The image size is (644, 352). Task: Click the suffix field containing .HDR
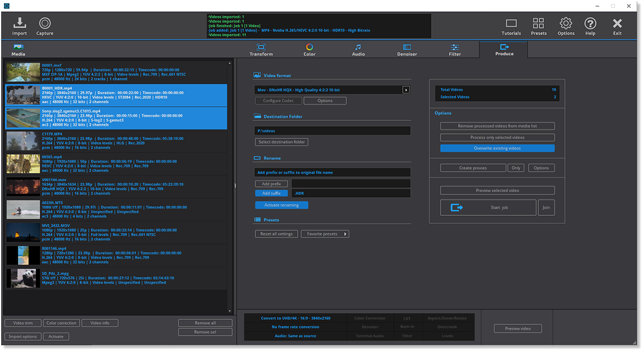(x=351, y=193)
